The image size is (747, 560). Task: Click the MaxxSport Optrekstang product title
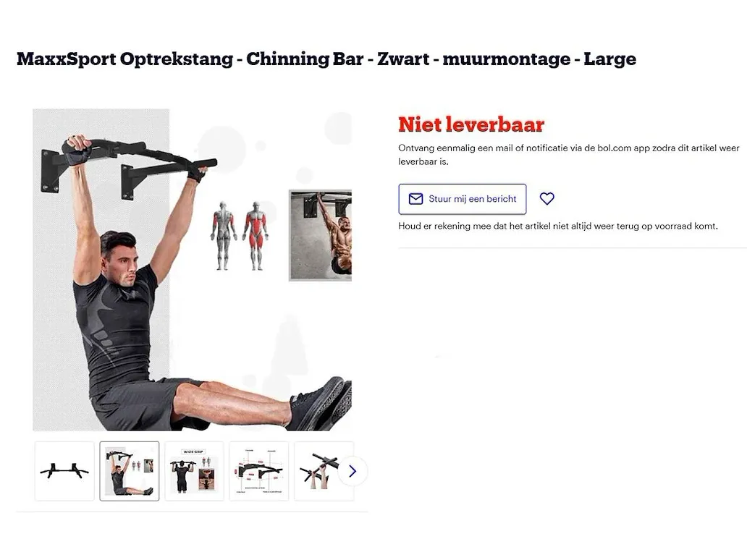click(x=326, y=59)
